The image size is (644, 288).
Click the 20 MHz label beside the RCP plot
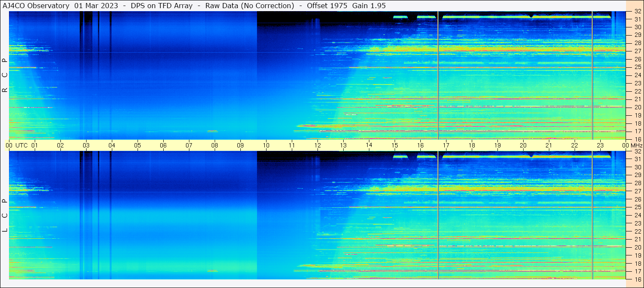[638, 107]
